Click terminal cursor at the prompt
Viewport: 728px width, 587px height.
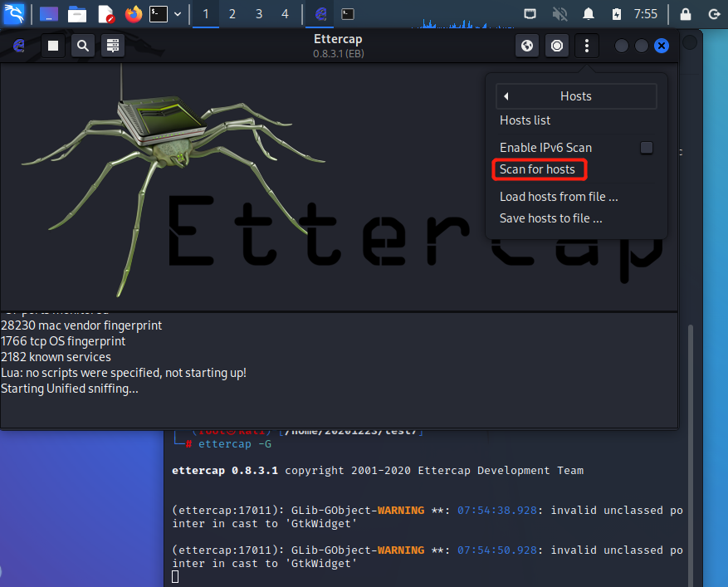click(x=175, y=576)
